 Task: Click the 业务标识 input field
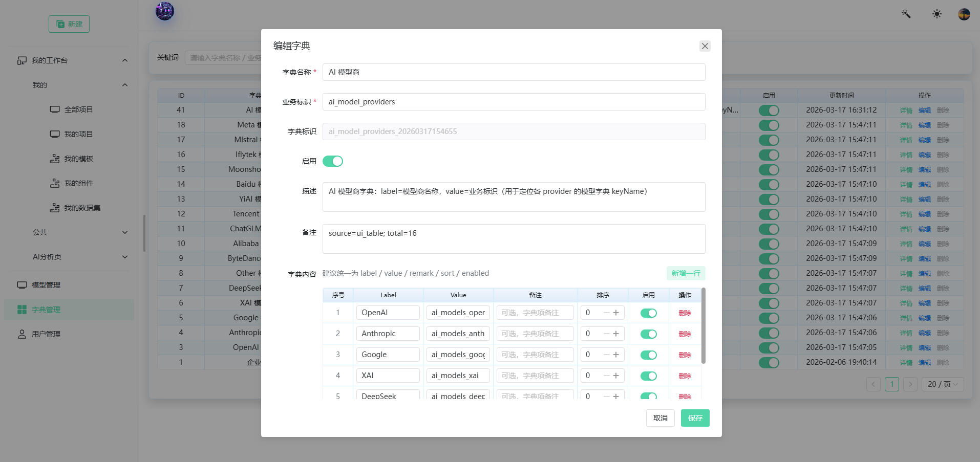coord(514,102)
